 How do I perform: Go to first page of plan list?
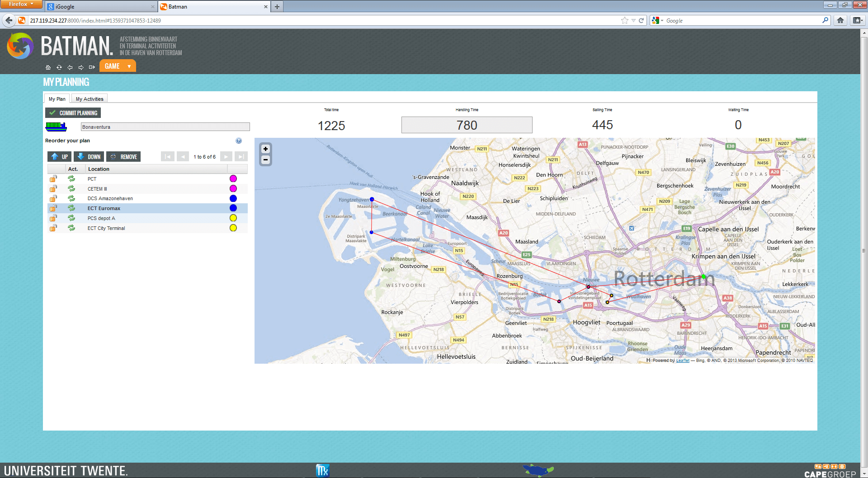point(167,157)
